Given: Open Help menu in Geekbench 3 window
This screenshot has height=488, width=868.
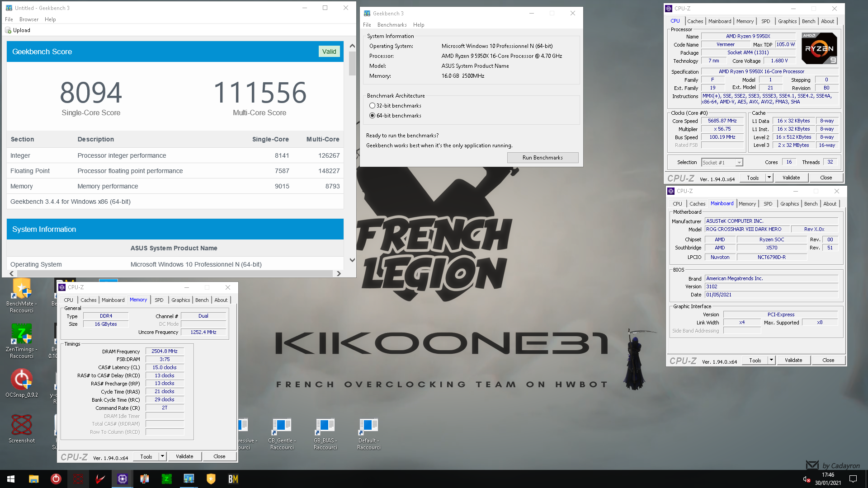Looking at the screenshot, I should point(419,25).
